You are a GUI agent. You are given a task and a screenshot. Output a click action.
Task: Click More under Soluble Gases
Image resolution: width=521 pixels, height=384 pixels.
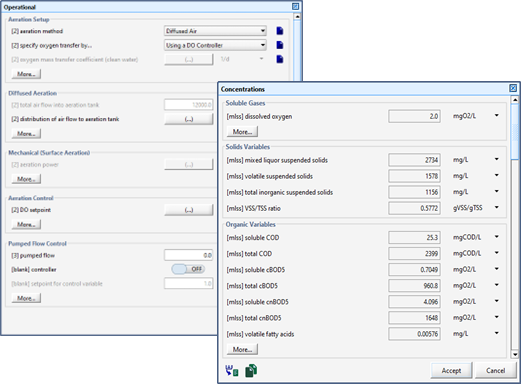tap(242, 132)
